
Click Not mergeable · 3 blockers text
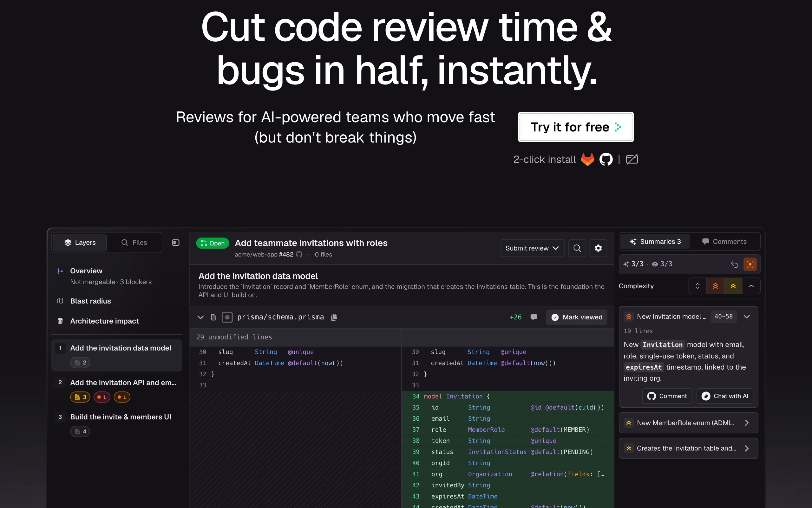[111, 282]
